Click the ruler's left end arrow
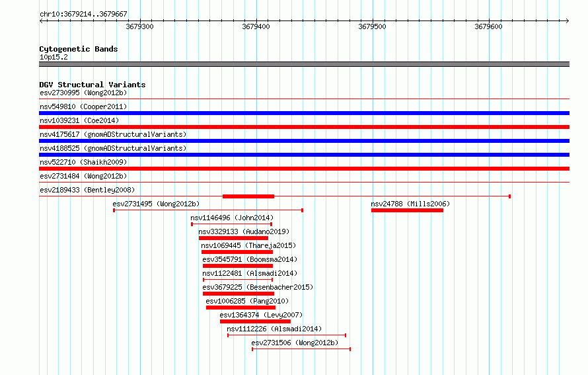Viewport: 588px width, 375px height. pyautogui.click(x=41, y=21)
